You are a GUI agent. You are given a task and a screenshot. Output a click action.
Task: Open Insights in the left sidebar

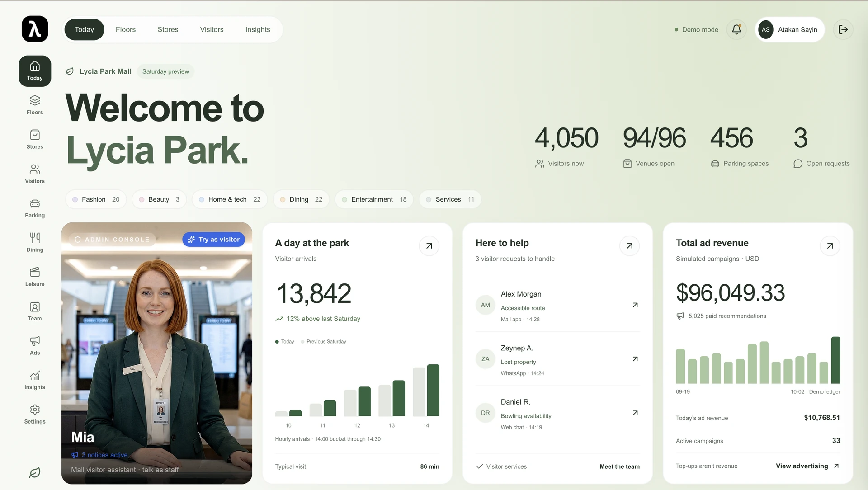click(35, 380)
